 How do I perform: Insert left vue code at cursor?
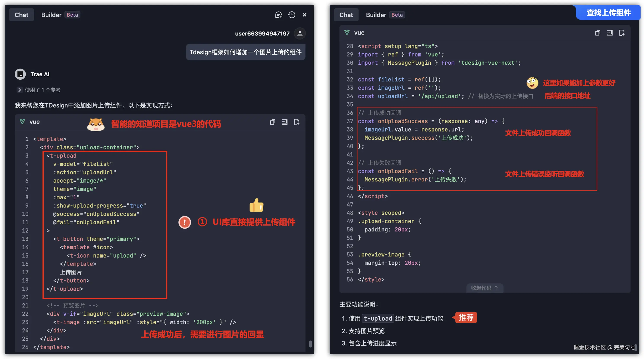point(285,122)
